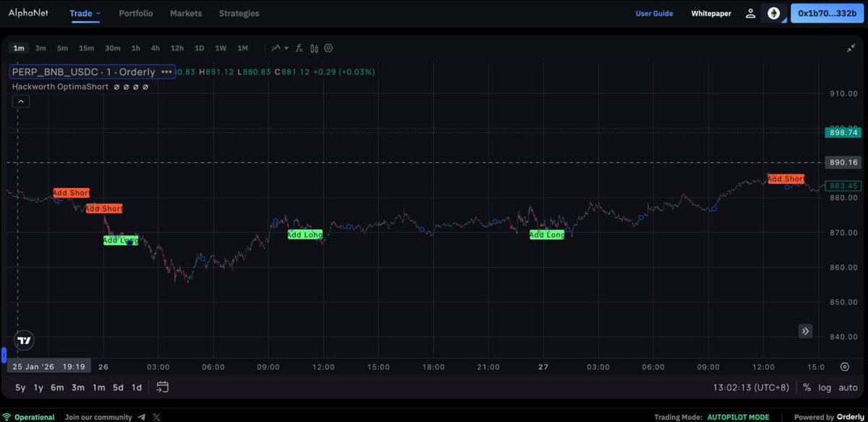
Task: Select the 1M monthly timeframe in top toolbar
Action: pyautogui.click(x=242, y=48)
